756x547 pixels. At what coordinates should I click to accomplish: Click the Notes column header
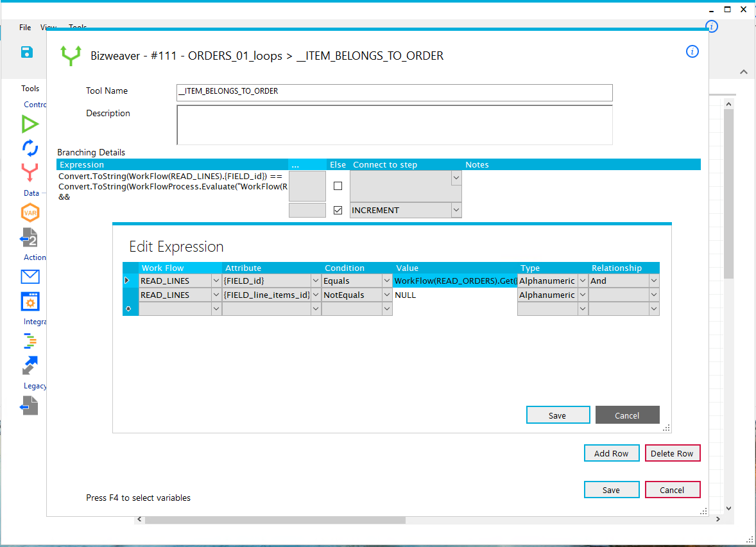pyautogui.click(x=581, y=164)
